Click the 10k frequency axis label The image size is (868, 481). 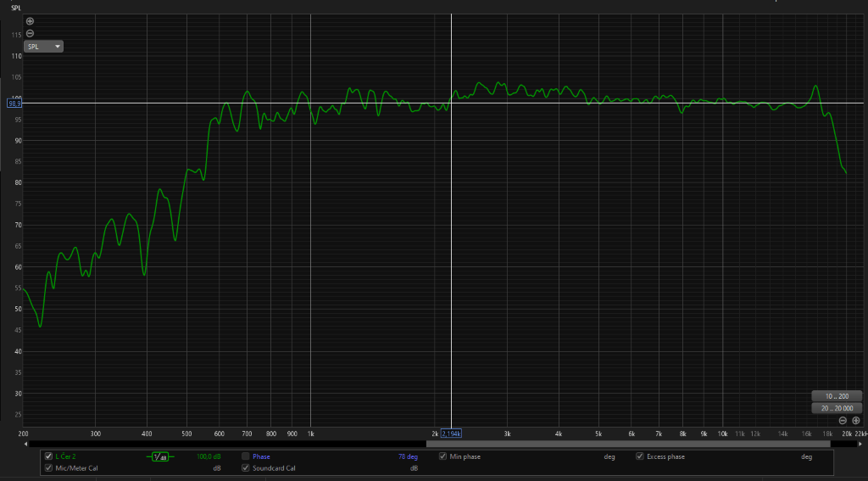click(722, 433)
